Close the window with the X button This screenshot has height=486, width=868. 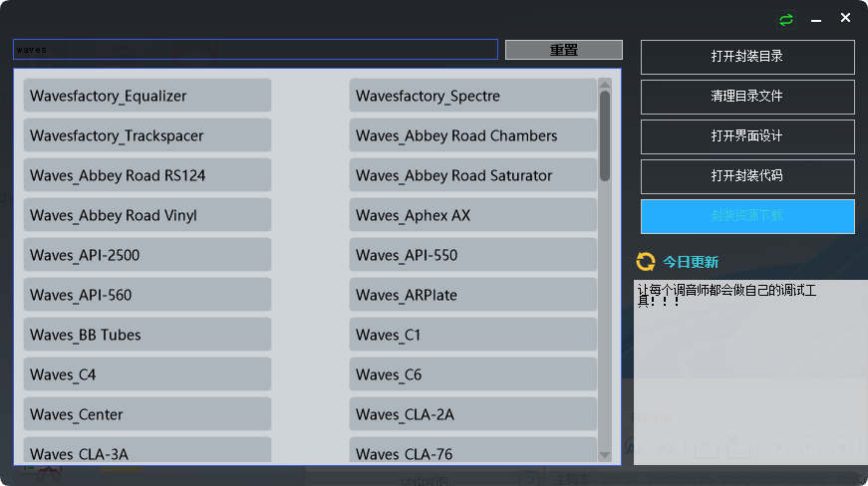(845, 18)
